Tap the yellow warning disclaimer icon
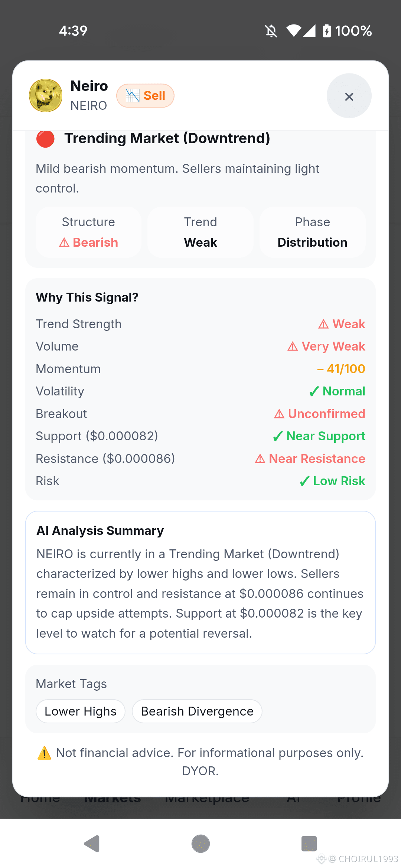Viewport: 401px width, 868px height. click(x=44, y=753)
